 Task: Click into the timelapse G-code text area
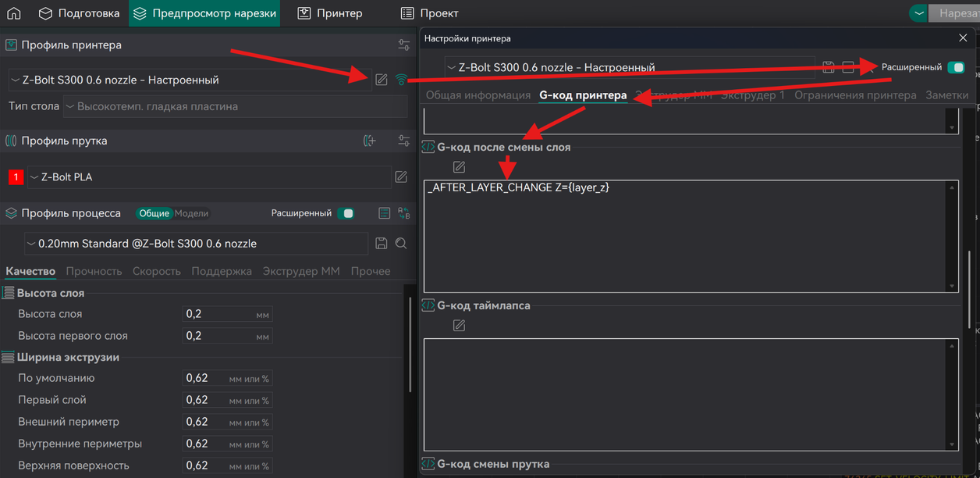pyautogui.click(x=686, y=394)
